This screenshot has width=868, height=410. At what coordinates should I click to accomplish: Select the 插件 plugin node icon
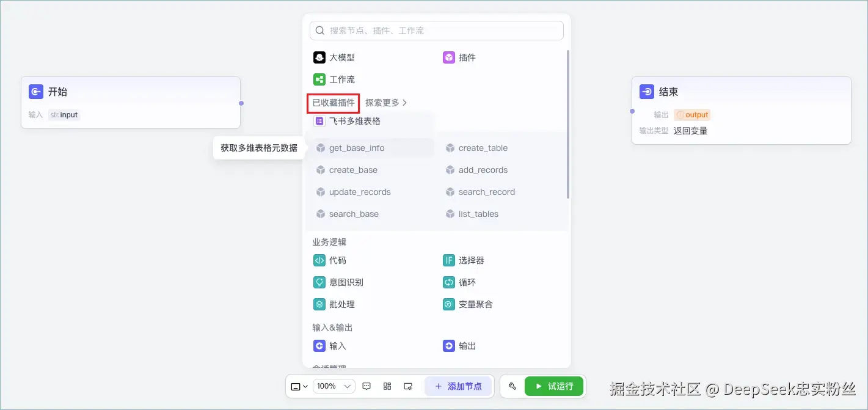[x=449, y=57]
